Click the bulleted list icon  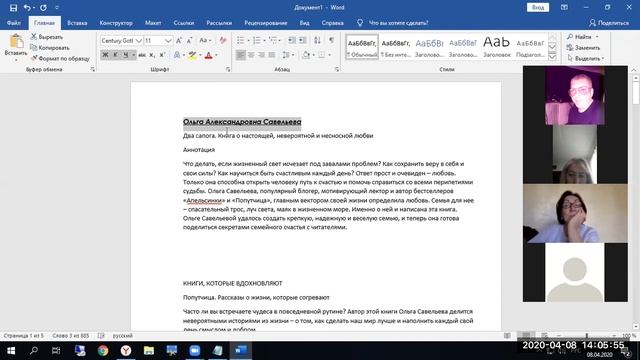click(x=240, y=40)
